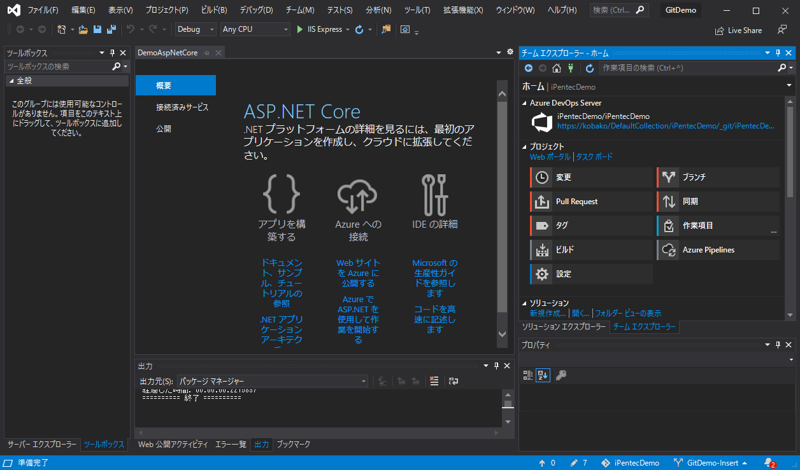Click the notifications bell in status bar
The height and width of the screenshot is (470, 800).
769,463
